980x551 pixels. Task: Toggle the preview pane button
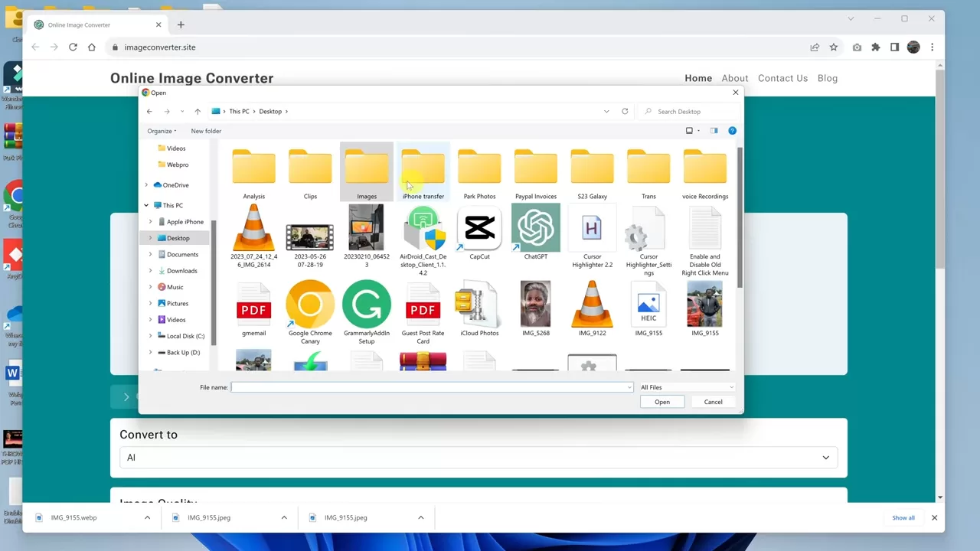(714, 131)
